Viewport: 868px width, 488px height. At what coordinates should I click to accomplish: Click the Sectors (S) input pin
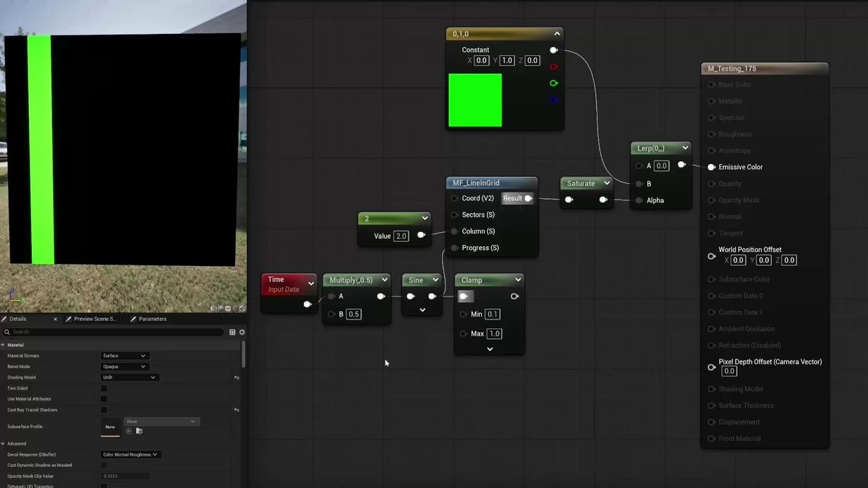pos(454,215)
